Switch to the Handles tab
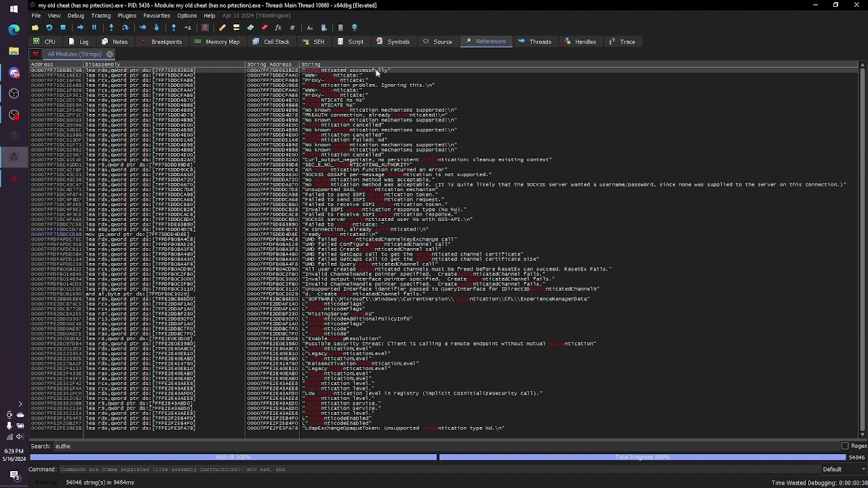868x488 pixels. 580,42
